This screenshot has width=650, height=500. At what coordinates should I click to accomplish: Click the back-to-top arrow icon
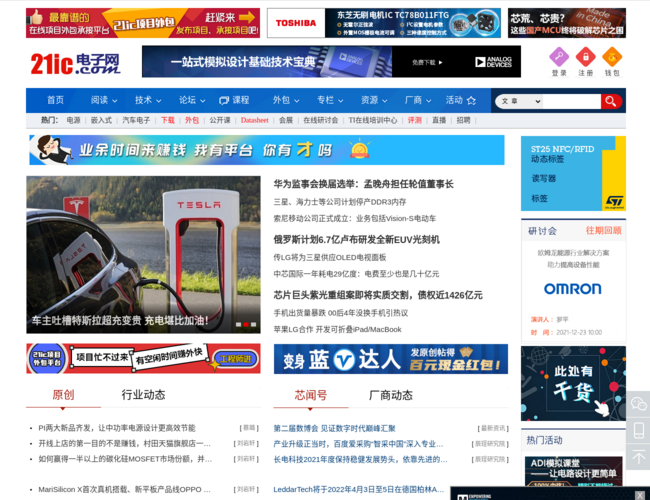coord(638,457)
